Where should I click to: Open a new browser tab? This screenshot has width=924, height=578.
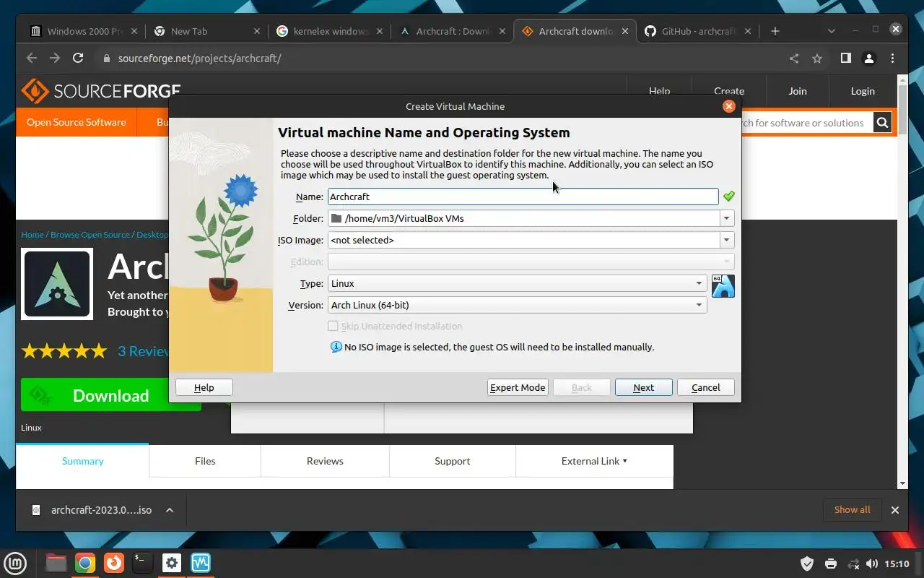(775, 31)
